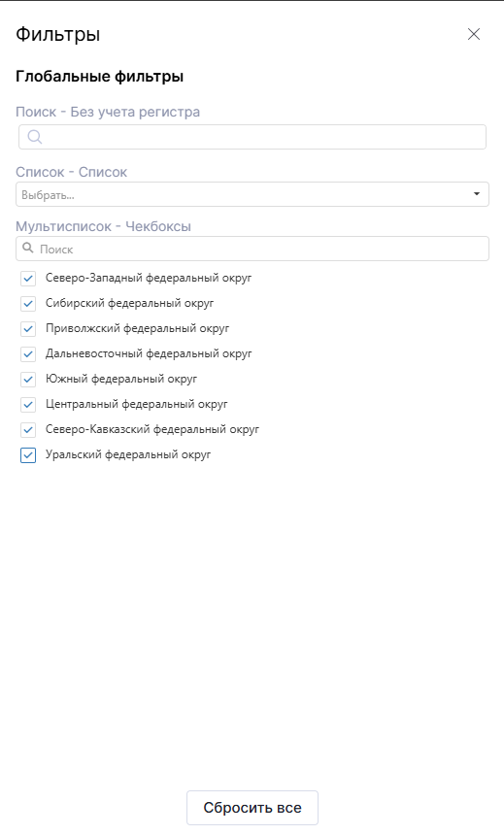Click the Уральский федеральный округ label text
504x835 pixels.
(x=128, y=454)
